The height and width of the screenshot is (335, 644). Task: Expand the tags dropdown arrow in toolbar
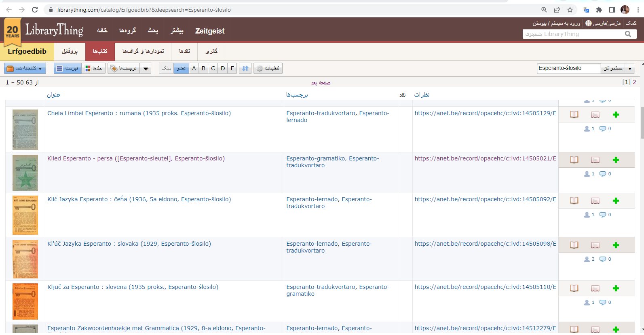pos(146,69)
